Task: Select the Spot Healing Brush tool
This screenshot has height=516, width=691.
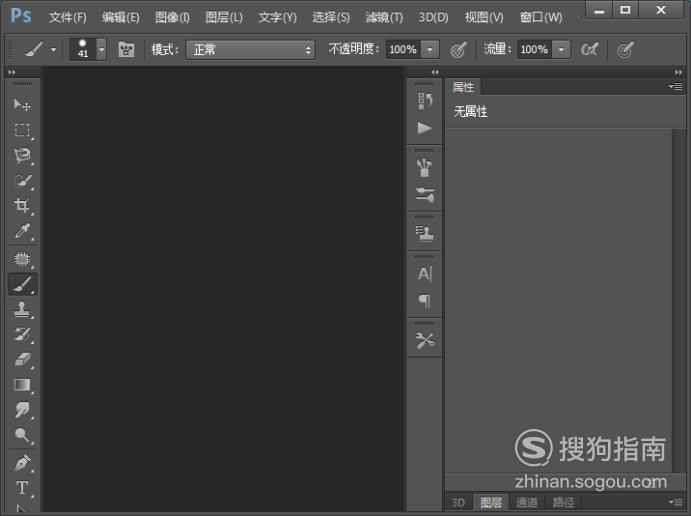Action: 22,259
